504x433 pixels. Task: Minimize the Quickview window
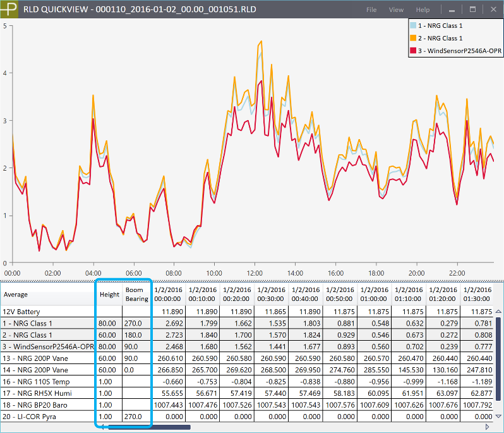coord(452,10)
